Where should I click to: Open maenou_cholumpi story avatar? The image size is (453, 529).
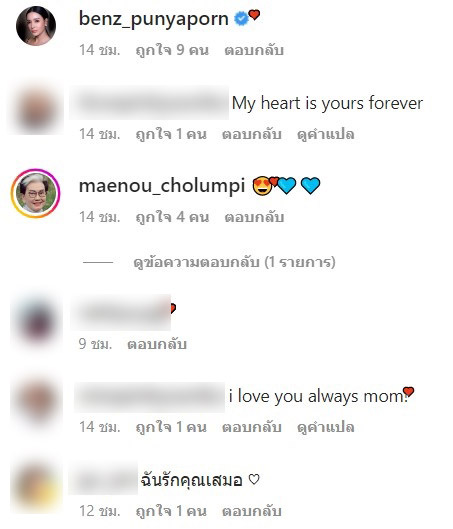pos(36,194)
